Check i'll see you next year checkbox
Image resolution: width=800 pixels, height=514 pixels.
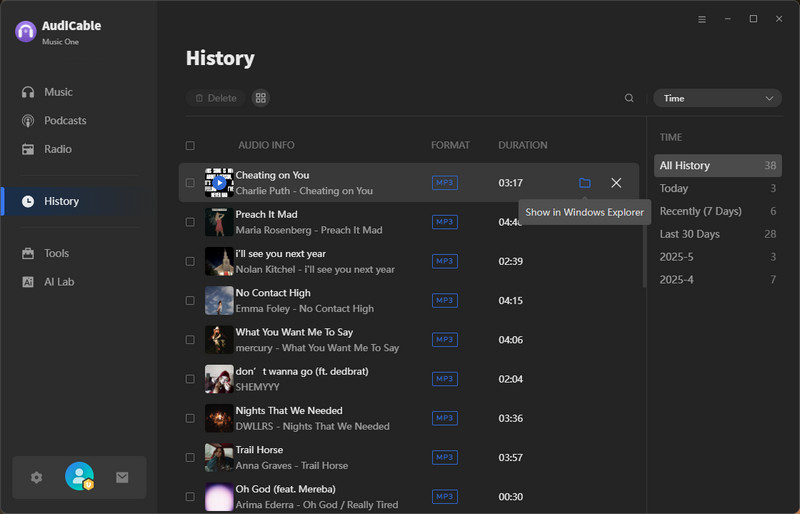190,261
